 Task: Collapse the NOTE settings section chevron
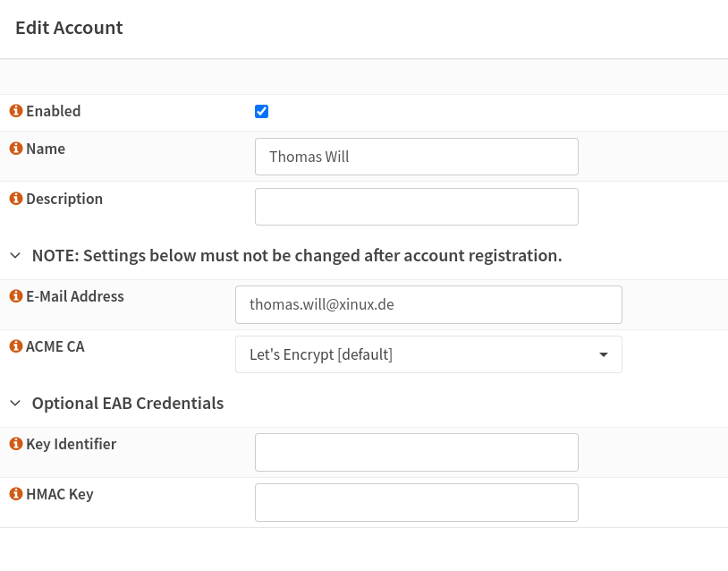pos(15,256)
